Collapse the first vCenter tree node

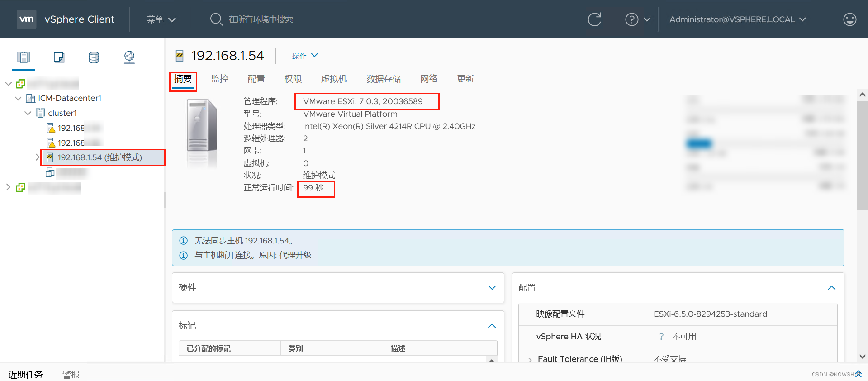(8, 84)
